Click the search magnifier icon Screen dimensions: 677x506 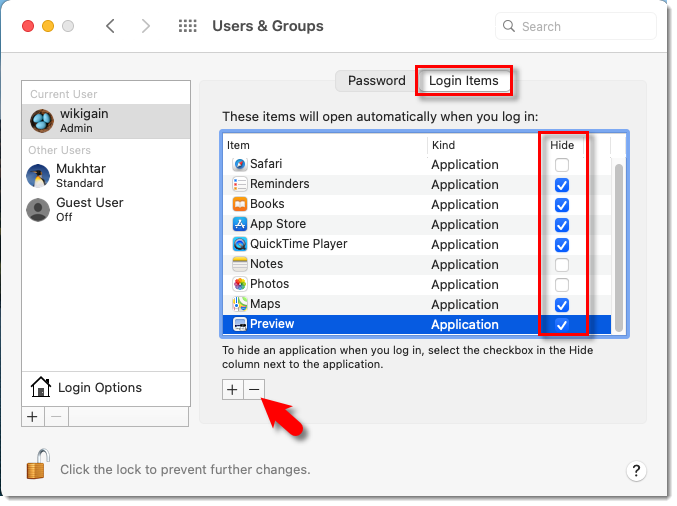[509, 26]
